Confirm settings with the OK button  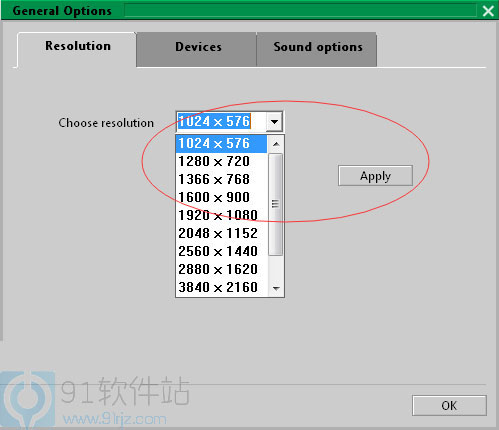click(x=449, y=406)
